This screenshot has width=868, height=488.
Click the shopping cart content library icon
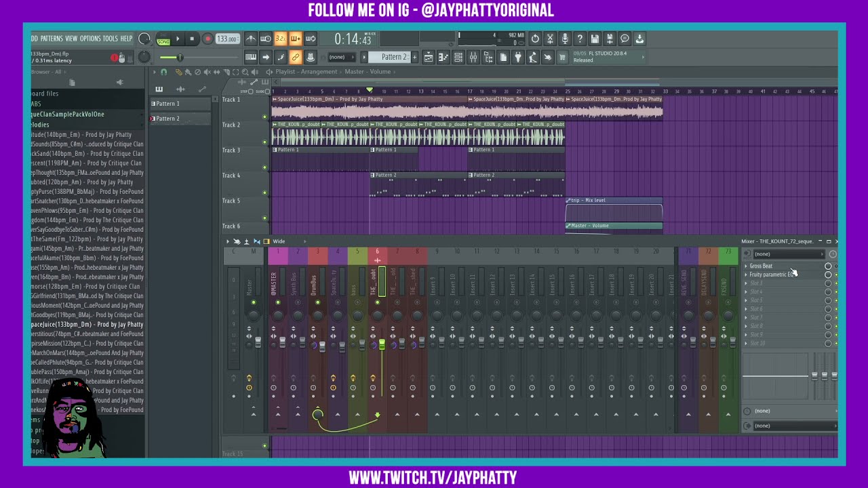[562, 58]
